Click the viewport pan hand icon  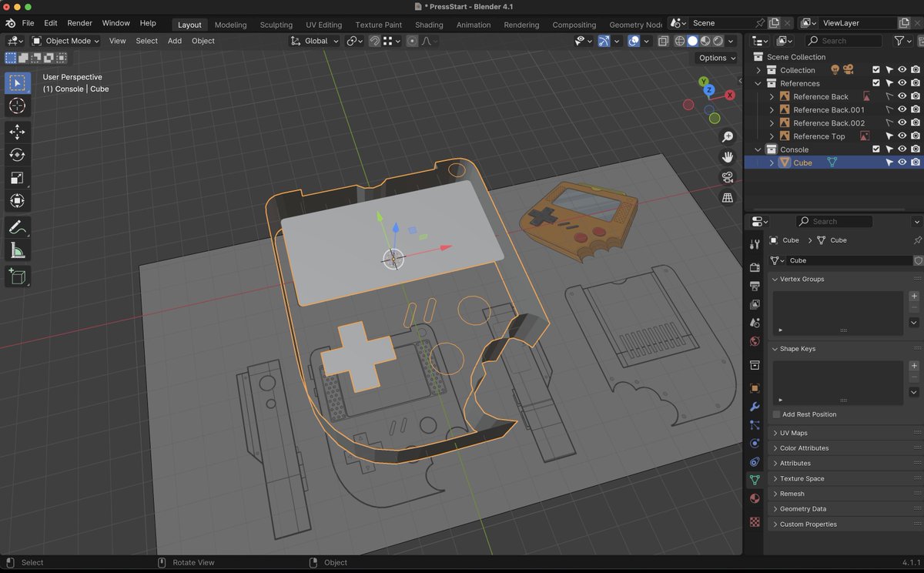(x=728, y=157)
